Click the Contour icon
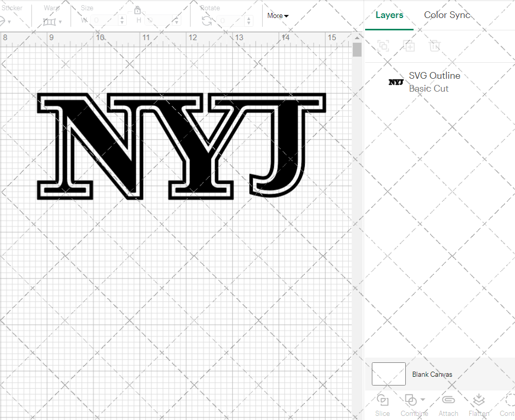The width and height of the screenshot is (515, 420). pyautogui.click(x=509, y=400)
